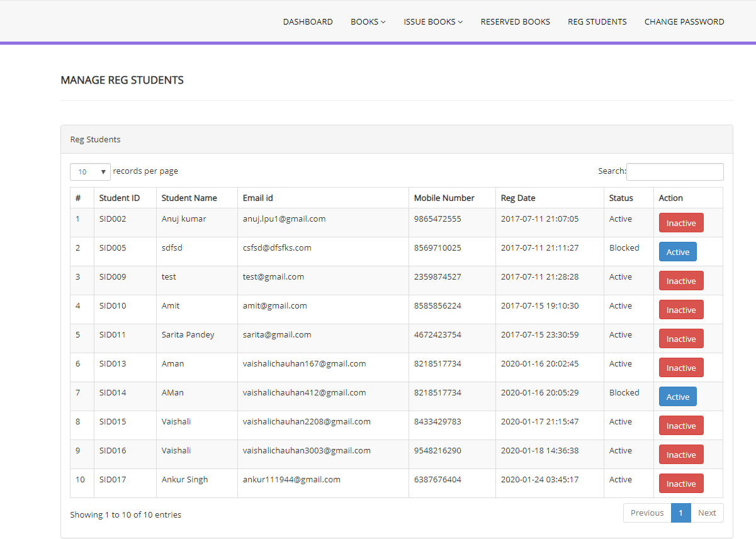Deactivate Sarita Pandey's account
The image size is (756, 539).
681,338
